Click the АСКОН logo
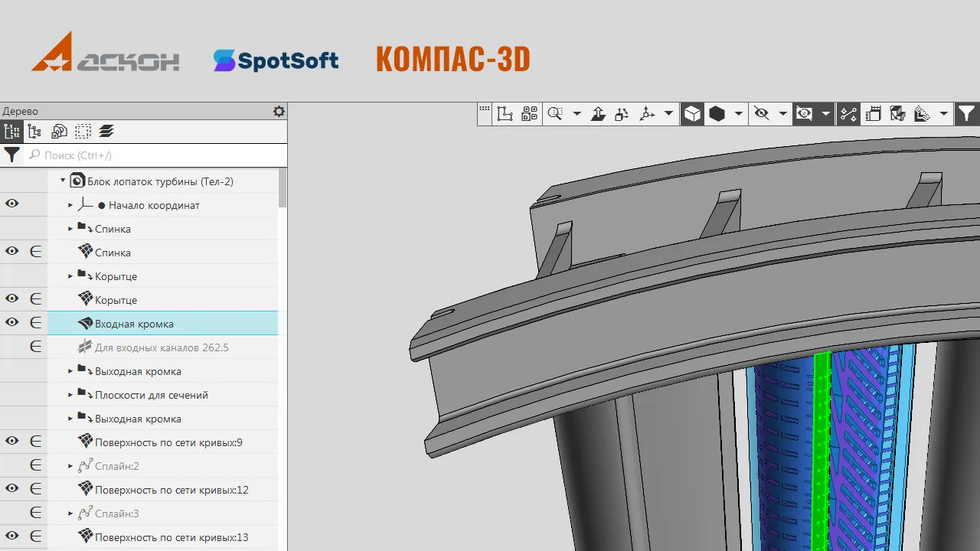This screenshot has height=551, width=980. pos(106,53)
